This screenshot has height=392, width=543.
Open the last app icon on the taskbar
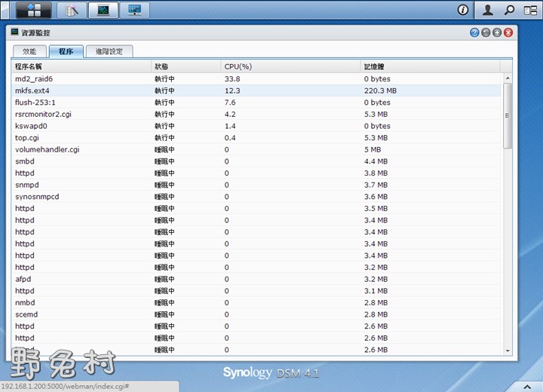[135, 10]
